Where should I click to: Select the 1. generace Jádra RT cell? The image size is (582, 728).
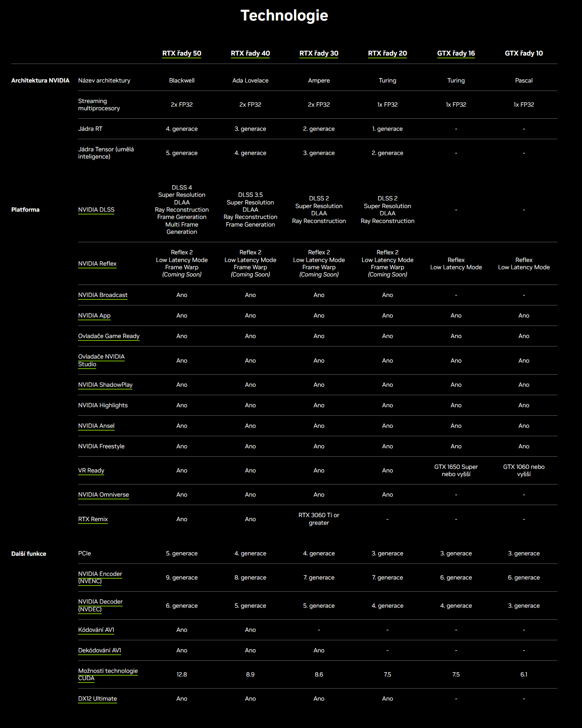[x=387, y=129]
